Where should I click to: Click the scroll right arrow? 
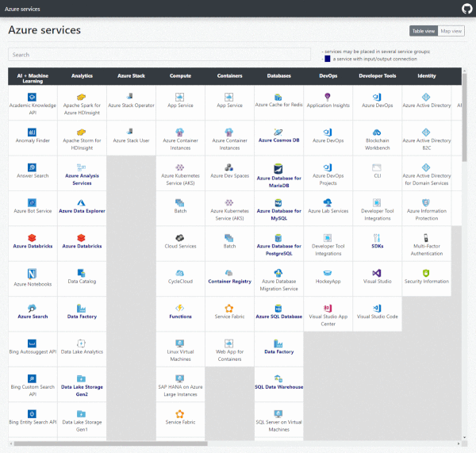click(x=459, y=443)
